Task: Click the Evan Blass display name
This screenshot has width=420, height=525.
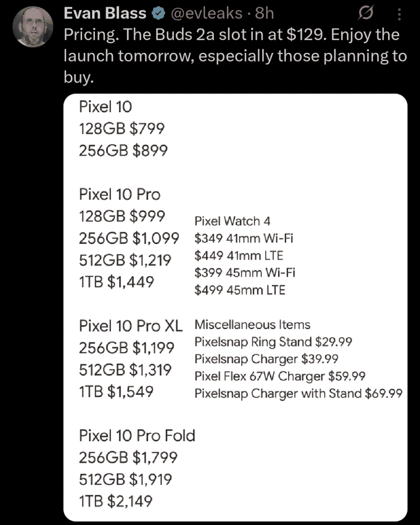Action: [x=105, y=13]
